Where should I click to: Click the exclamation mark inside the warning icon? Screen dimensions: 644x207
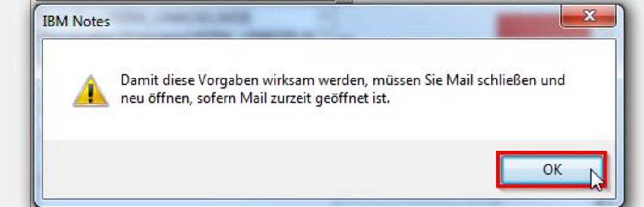[x=91, y=93]
